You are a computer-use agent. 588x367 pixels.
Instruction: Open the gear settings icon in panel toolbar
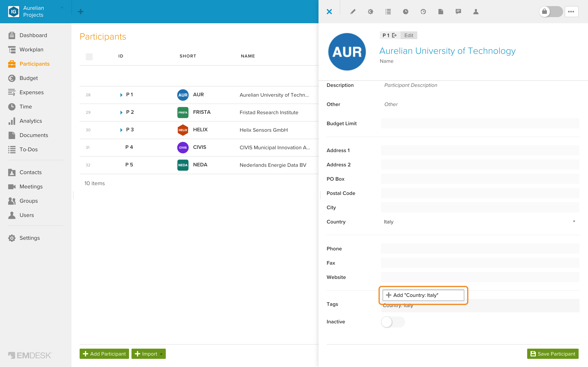coord(370,12)
